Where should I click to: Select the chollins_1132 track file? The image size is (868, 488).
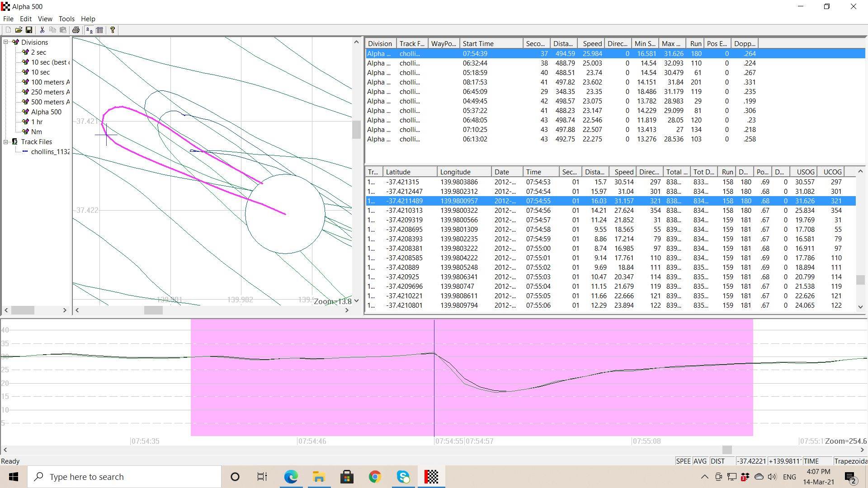50,151
